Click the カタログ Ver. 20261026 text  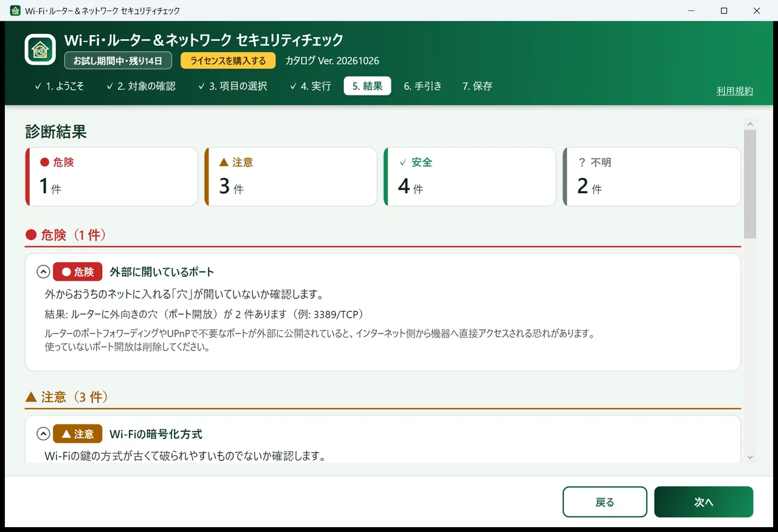tap(332, 61)
